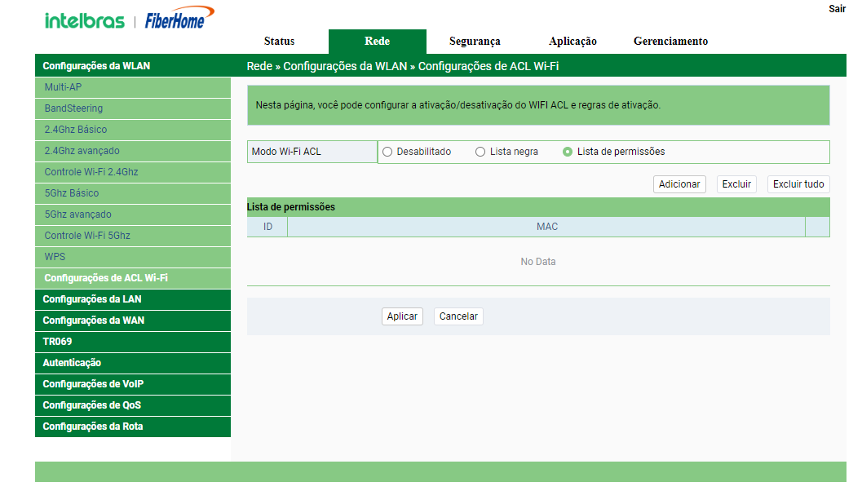
Task: Switch to the Aplicação tab
Action: click(572, 42)
